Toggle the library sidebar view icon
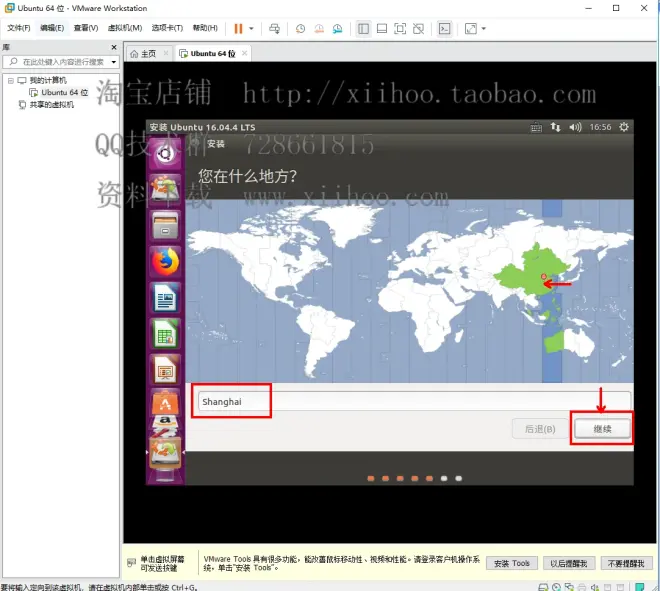 (363, 29)
